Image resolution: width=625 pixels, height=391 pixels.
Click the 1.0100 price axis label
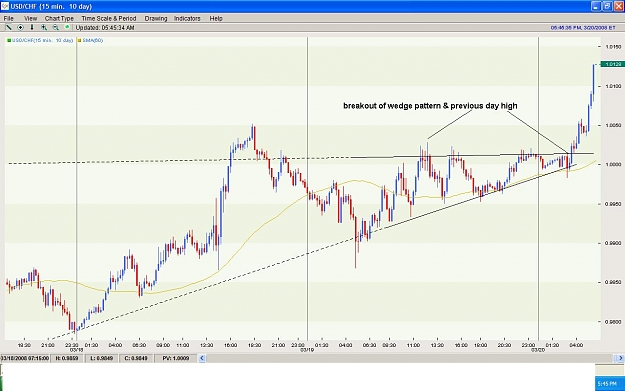pyautogui.click(x=613, y=86)
